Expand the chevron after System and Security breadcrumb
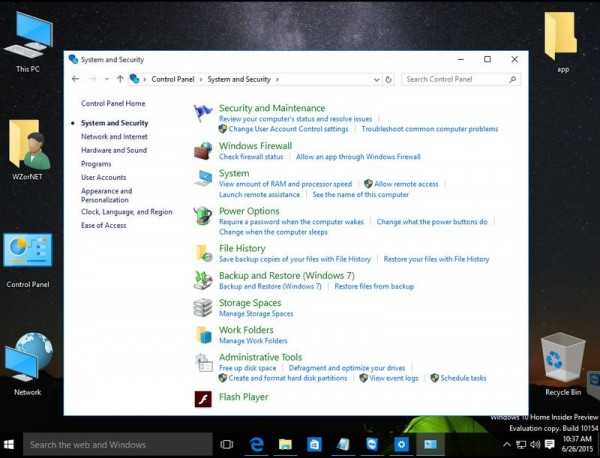This screenshot has height=458, width=600. (277, 80)
